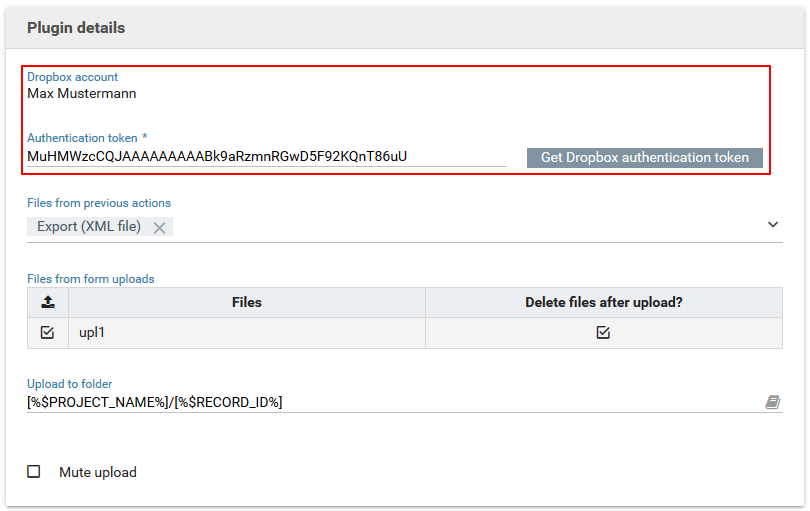Click the Max Mustermann account name
Image resolution: width=810 pixels, height=511 pixels.
[x=82, y=94]
